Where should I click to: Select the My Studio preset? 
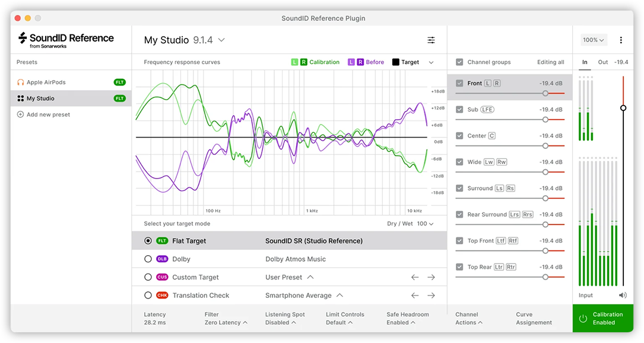[40, 99]
